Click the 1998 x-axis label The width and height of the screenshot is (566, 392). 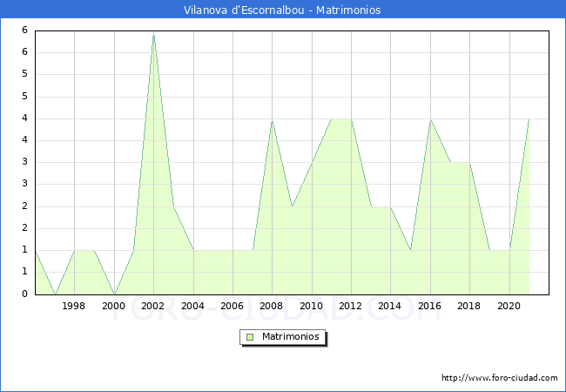(x=74, y=306)
